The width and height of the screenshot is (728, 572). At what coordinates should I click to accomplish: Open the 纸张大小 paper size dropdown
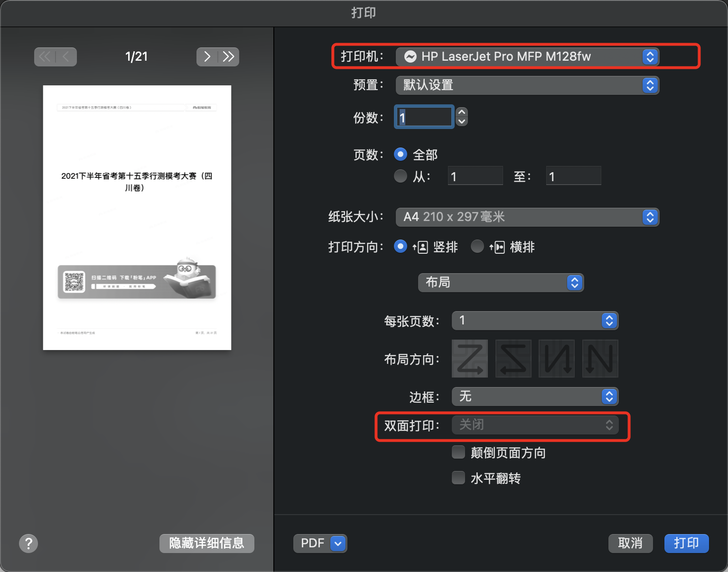(527, 217)
